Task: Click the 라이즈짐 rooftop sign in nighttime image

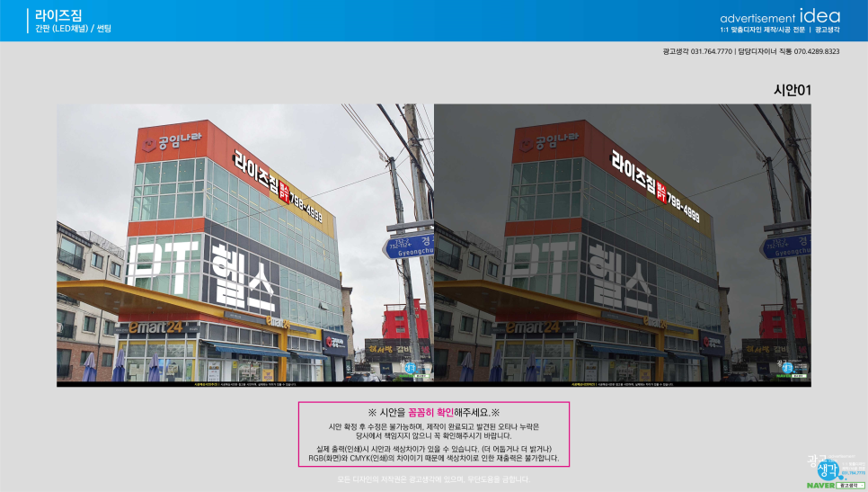Action: pos(633,165)
